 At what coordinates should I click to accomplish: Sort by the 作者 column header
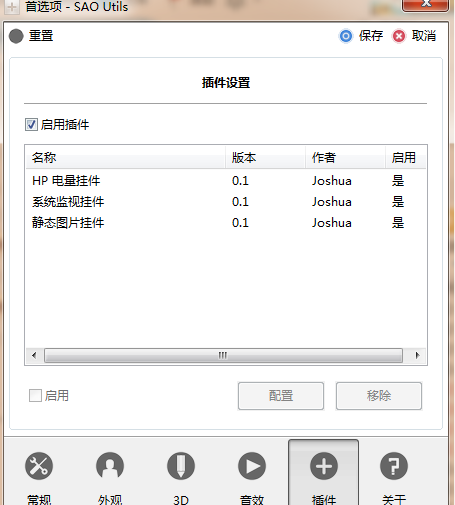[345, 157]
